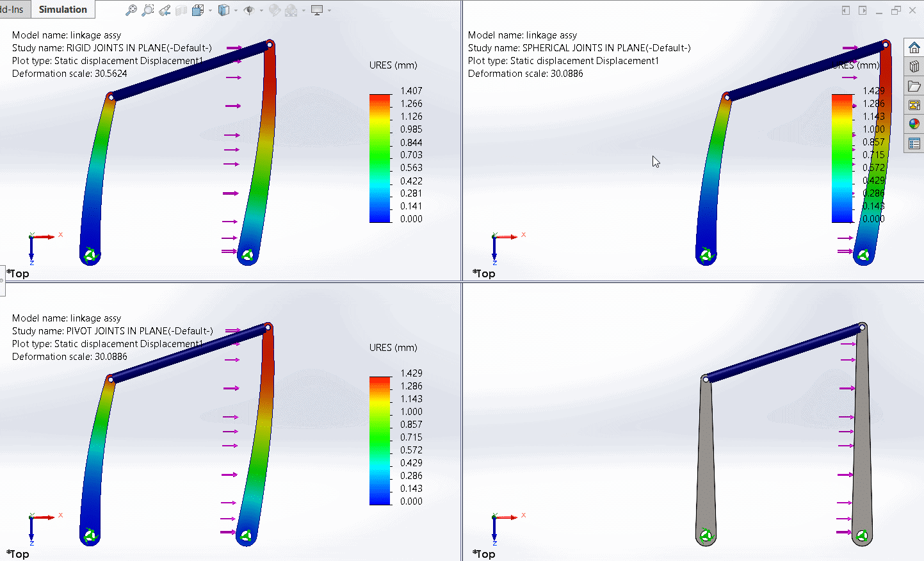Open the Design Library task pane
This screenshot has width=924, height=561.
(x=914, y=66)
